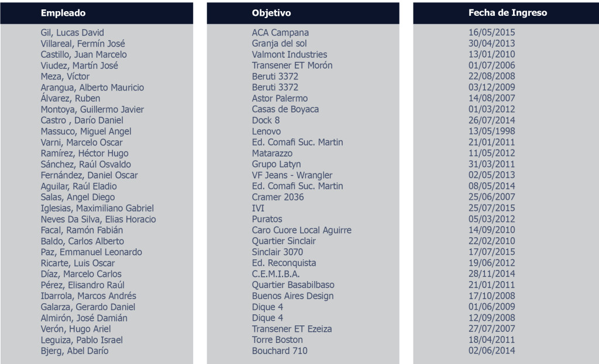Click Buenos Aires Design entry
Image resolution: width=599 pixels, height=364 pixels.
pyautogui.click(x=292, y=296)
